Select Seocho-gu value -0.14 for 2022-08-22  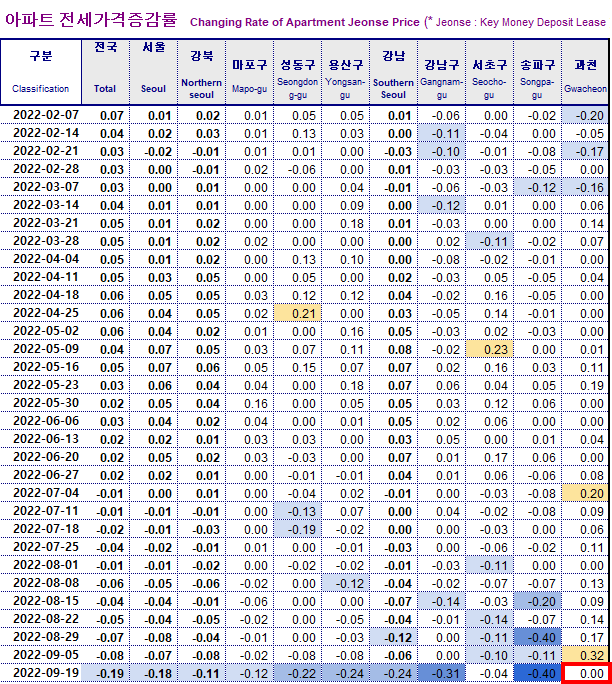[x=489, y=619]
